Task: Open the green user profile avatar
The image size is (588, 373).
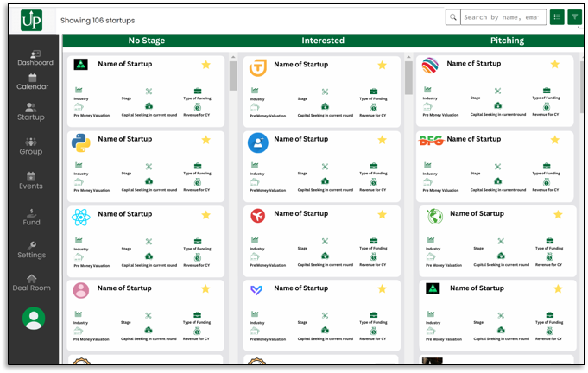Action: click(x=34, y=319)
